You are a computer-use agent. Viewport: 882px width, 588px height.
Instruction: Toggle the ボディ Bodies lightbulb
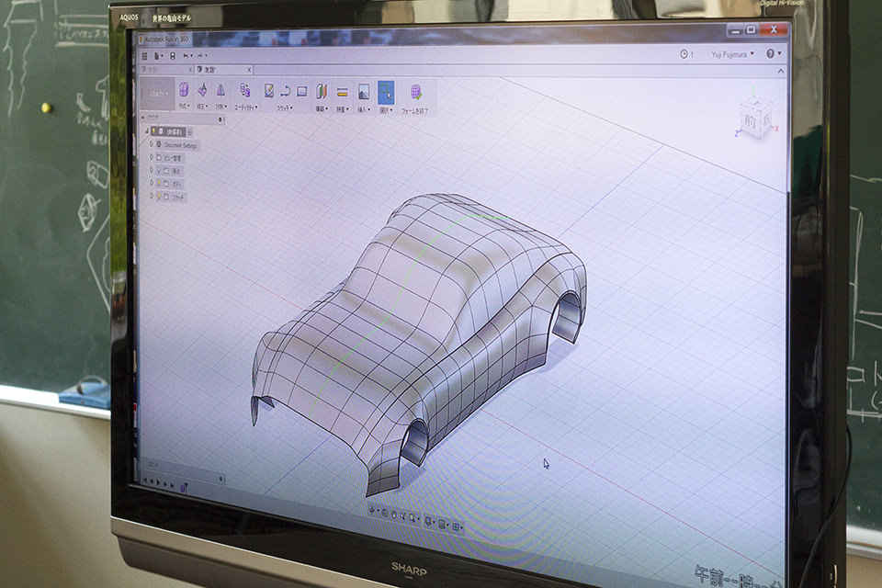tap(159, 183)
